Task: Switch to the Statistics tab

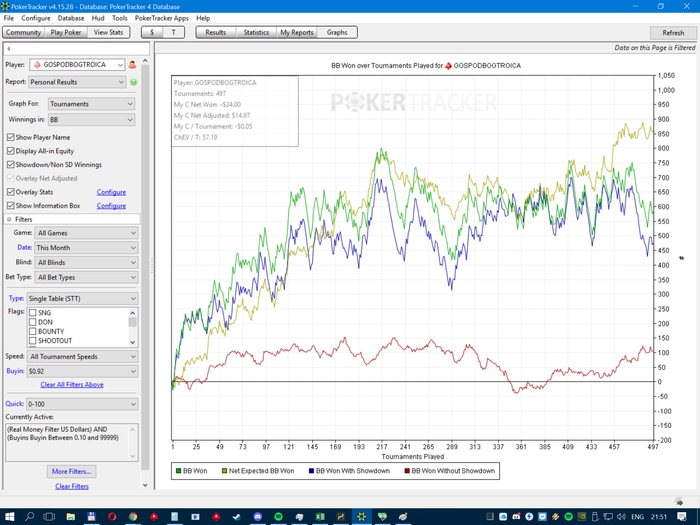Action: [256, 32]
